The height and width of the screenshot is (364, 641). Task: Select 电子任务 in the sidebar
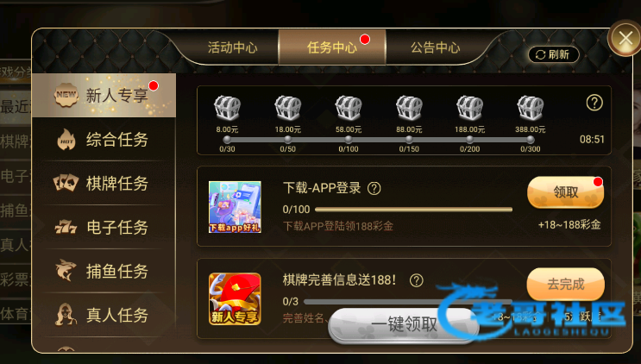104,227
